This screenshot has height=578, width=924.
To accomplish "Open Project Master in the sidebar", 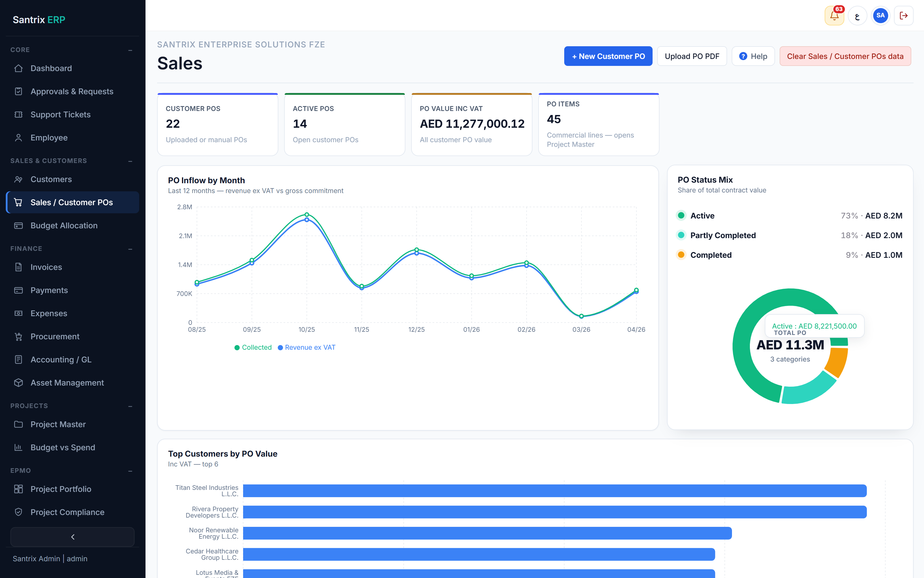I will coord(72,424).
